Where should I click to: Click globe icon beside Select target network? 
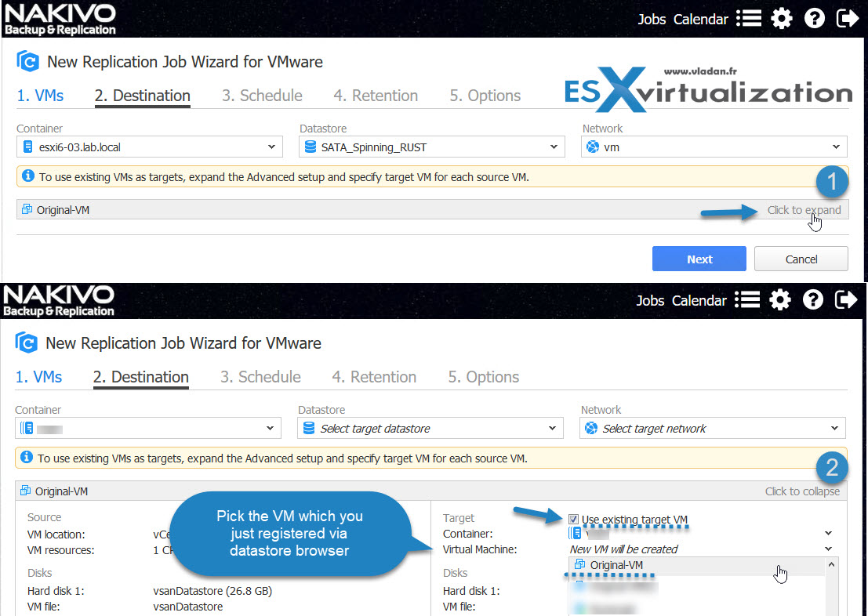[591, 429]
